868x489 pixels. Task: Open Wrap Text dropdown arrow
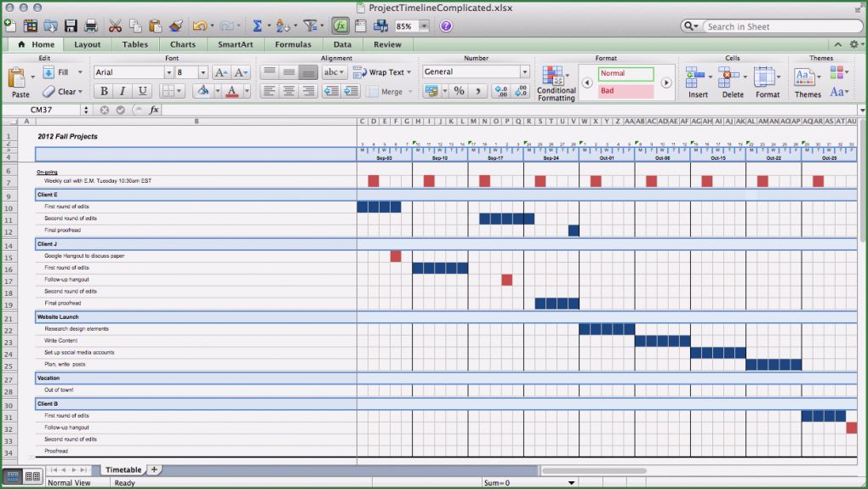click(409, 72)
